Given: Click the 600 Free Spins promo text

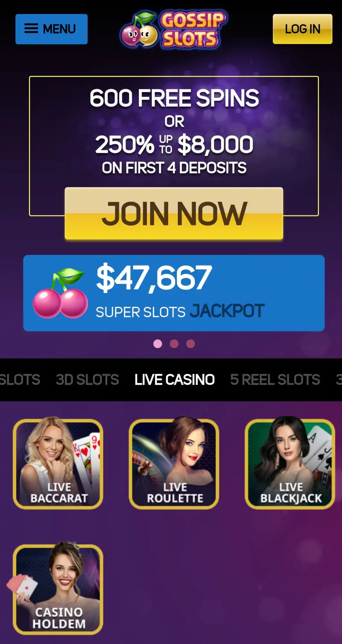Looking at the screenshot, I should tap(174, 98).
